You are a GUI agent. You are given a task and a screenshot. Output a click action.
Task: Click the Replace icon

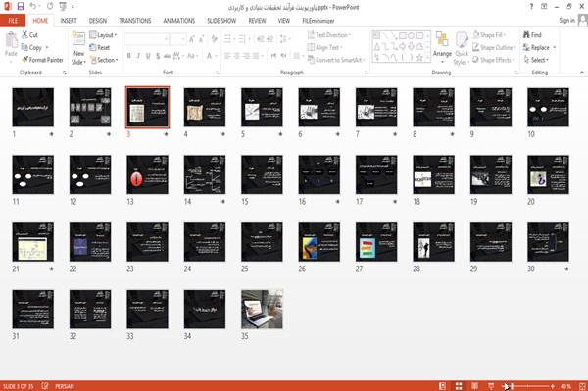point(526,47)
